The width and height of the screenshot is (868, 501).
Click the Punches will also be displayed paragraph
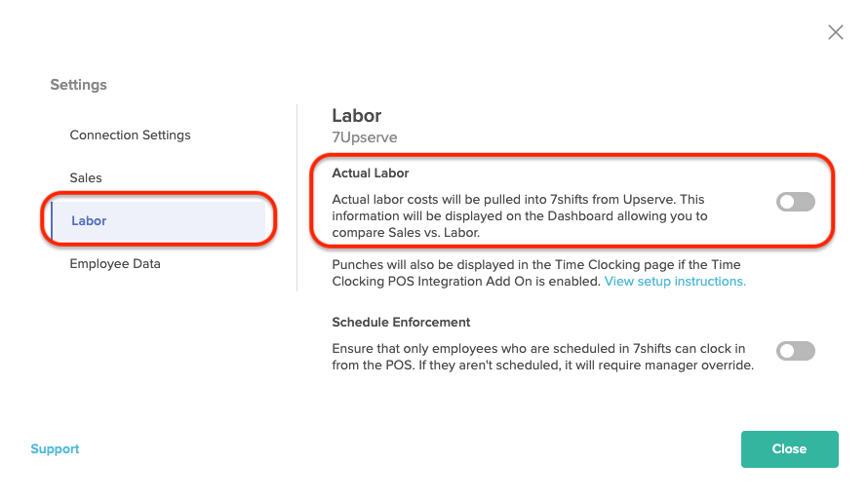(538, 273)
